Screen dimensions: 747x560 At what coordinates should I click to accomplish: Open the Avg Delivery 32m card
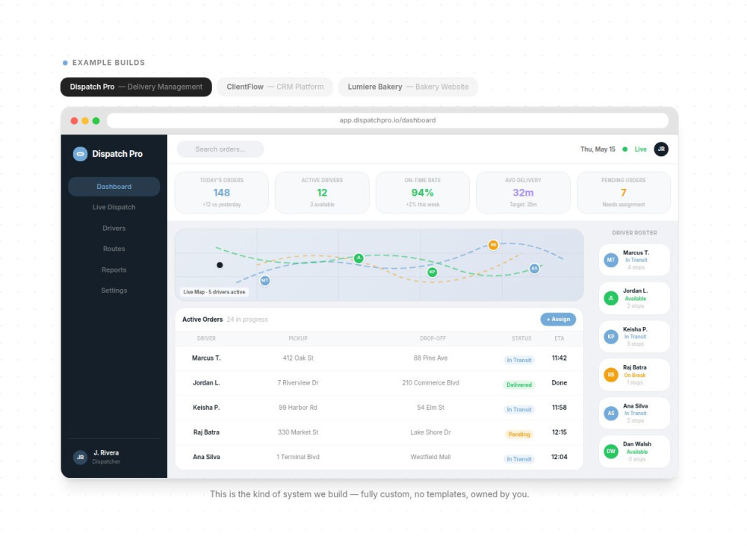pos(523,193)
